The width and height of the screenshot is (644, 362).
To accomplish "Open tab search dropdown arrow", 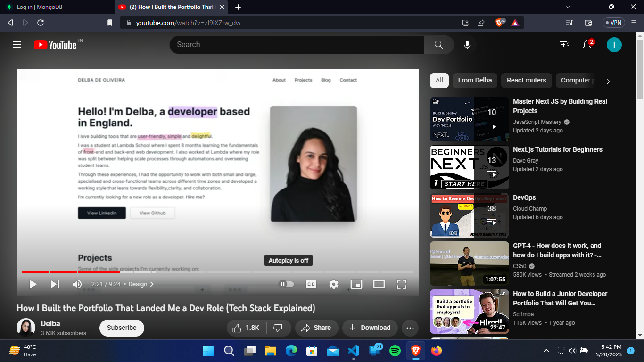I will pyautogui.click(x=568, y=7).
